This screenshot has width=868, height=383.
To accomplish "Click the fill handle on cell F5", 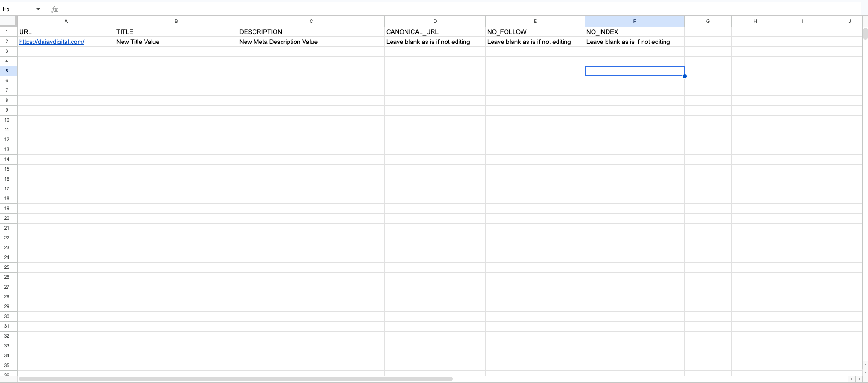I will coord(684,76).
